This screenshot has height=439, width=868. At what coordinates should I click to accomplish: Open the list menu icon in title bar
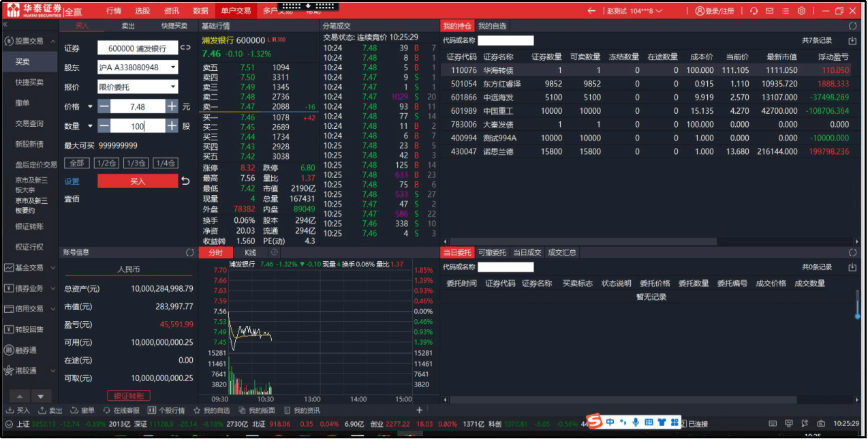[786, 11]
